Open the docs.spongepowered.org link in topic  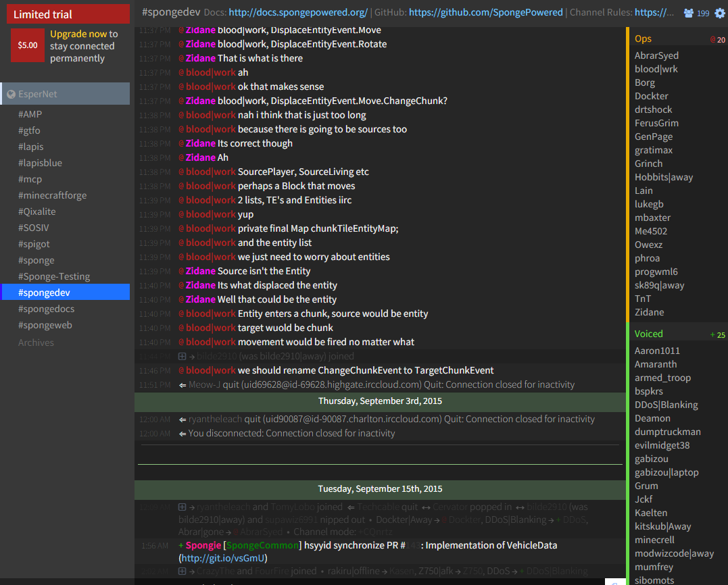(x=298, y=12)
